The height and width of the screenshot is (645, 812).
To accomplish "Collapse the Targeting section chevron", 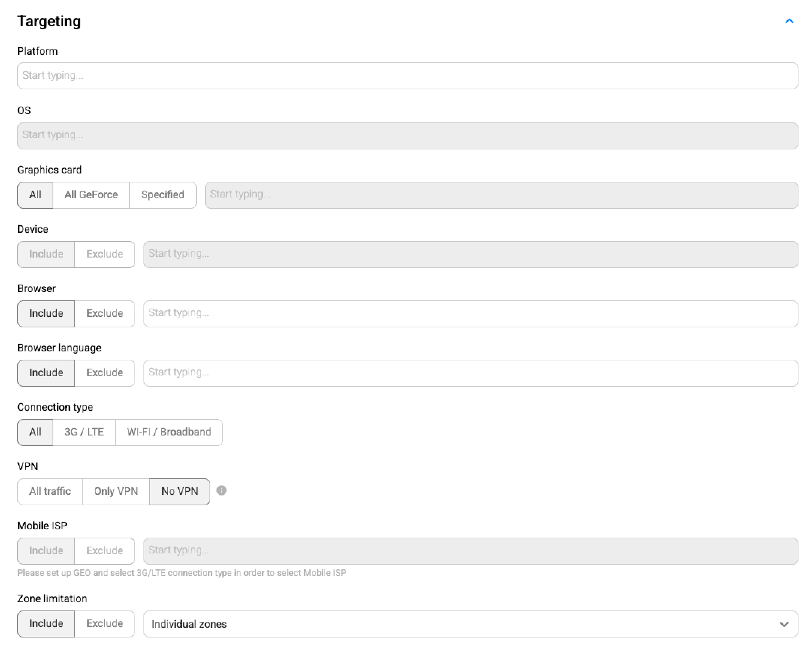I will [789, 21].
